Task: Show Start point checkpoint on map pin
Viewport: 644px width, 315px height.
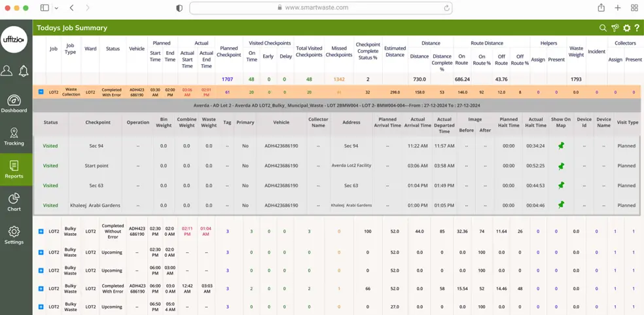Action: pyautogui.click(x=561, y=166)
